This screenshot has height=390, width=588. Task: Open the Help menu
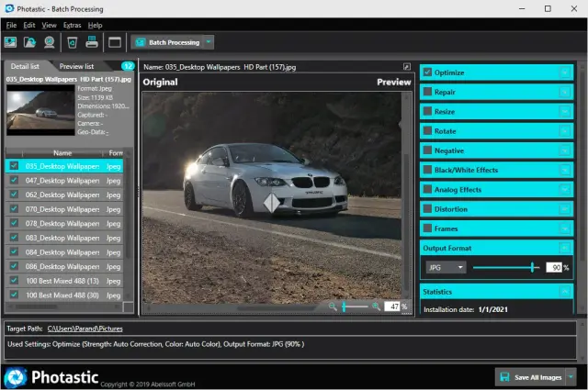[95, 25]
